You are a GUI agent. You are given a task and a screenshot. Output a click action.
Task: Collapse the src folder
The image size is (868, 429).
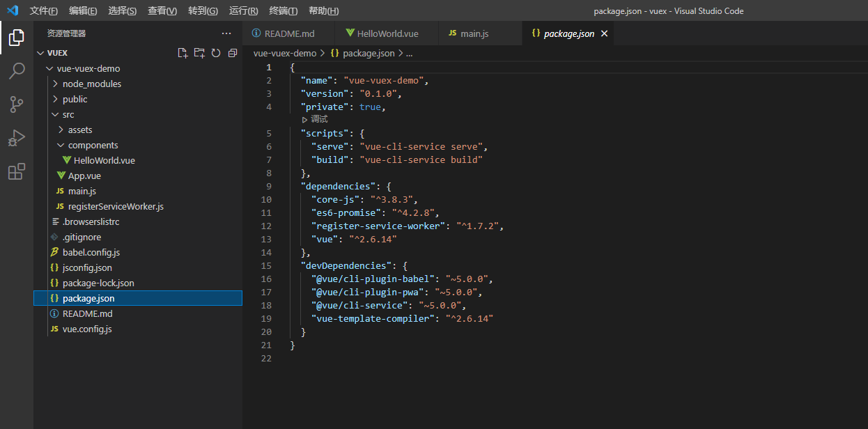click(138, 114)
